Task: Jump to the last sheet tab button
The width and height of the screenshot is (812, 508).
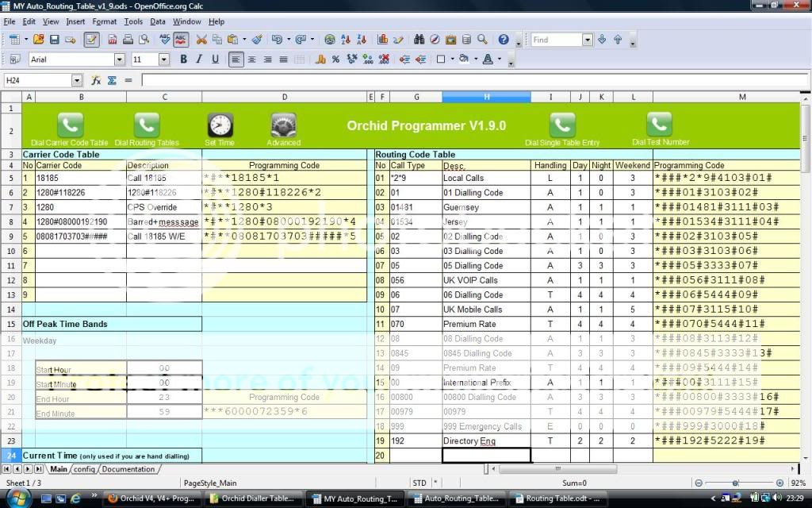Action: [39, 469]
